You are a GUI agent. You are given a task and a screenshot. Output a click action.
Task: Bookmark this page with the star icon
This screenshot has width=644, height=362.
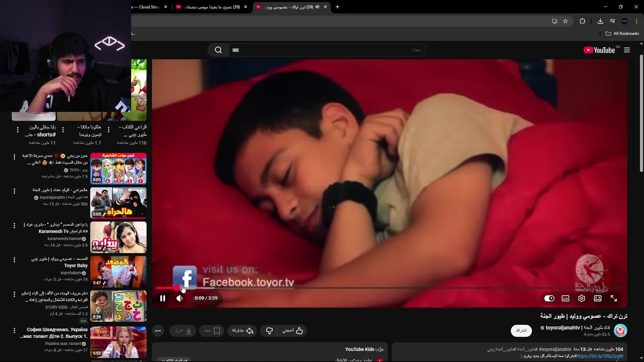[x=566, y=21]
